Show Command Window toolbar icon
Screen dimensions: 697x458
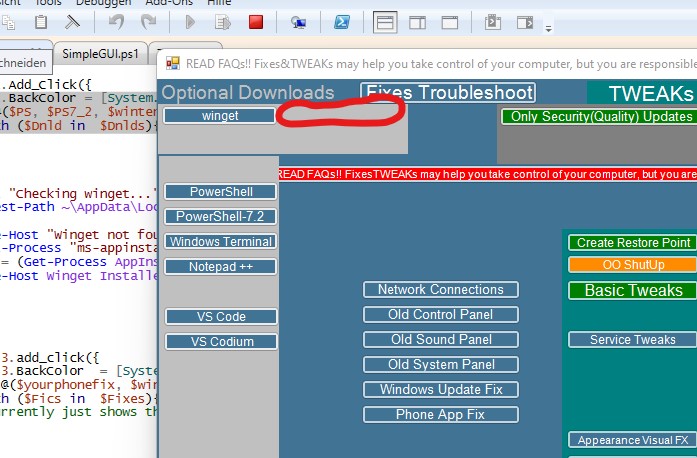(493, 22)
